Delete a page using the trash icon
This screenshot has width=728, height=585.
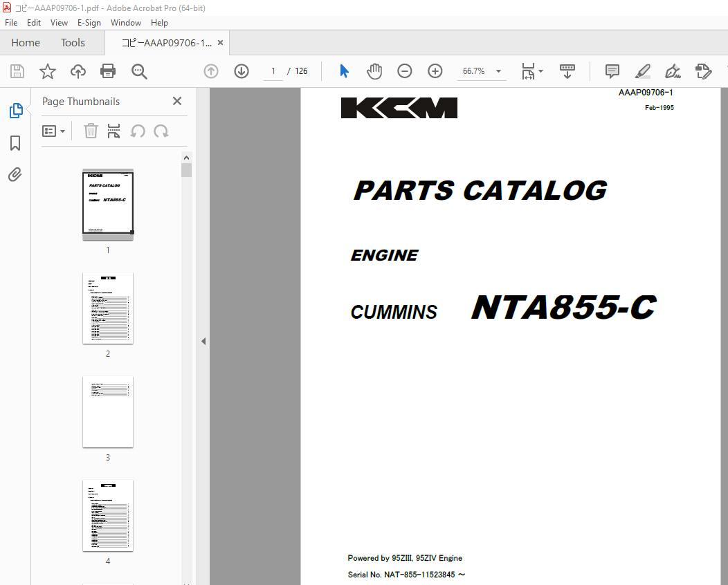pyautogui.click(x=91, y=131)
